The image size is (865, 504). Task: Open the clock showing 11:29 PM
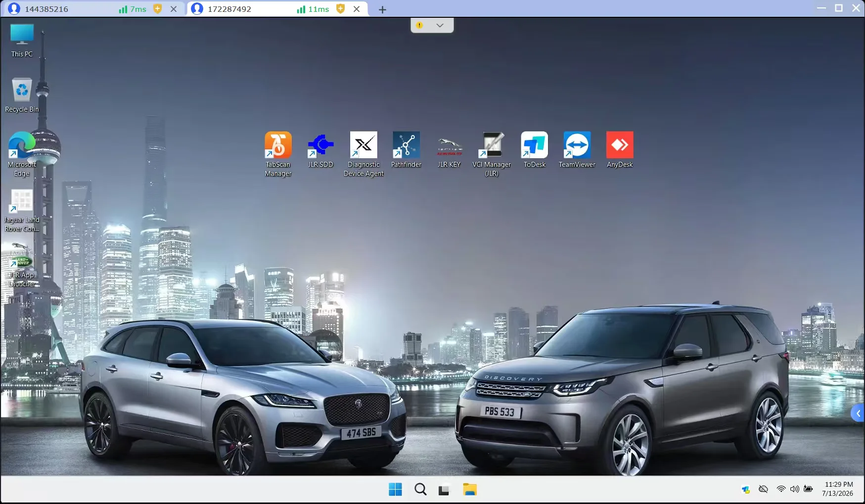(x=838, y=489)
